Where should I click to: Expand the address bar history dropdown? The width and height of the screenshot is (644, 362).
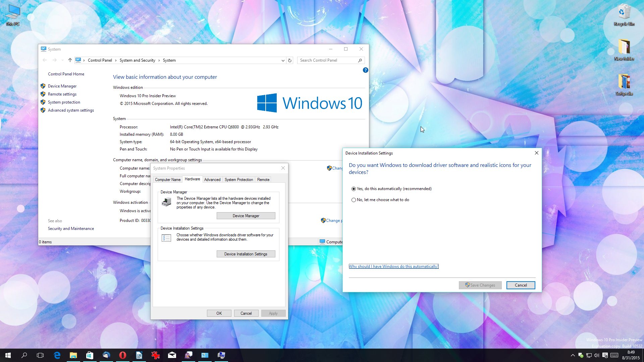tap(283, 60)
